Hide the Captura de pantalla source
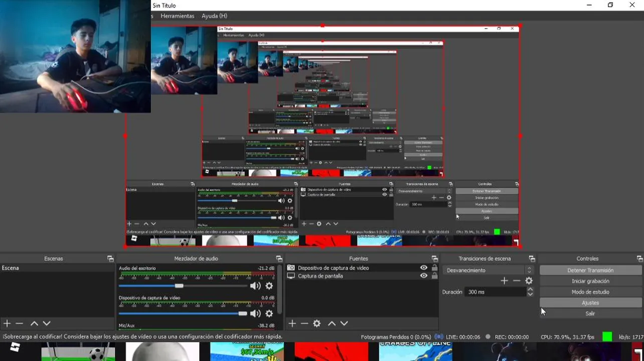The width and height of the screenshot is (644, 361). click(x=424, y=276)
